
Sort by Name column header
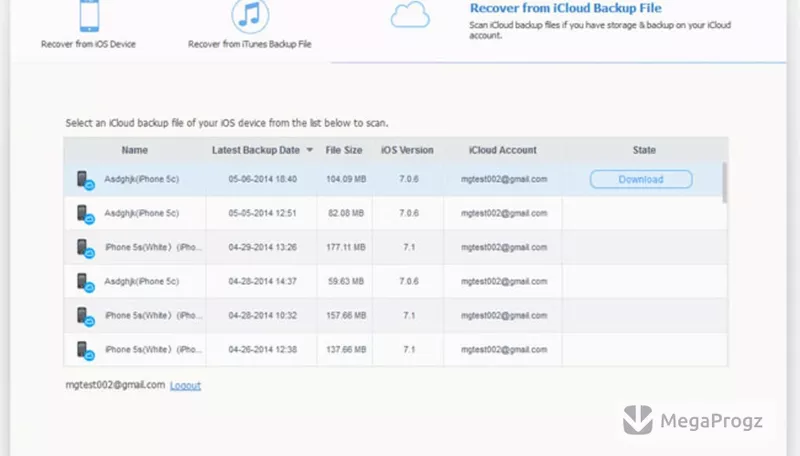coord(135,150)
